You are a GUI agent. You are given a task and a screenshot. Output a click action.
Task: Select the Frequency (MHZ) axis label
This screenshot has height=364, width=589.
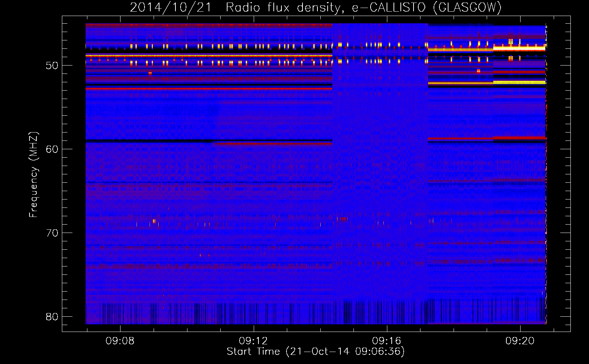click(x=33, y=175)
